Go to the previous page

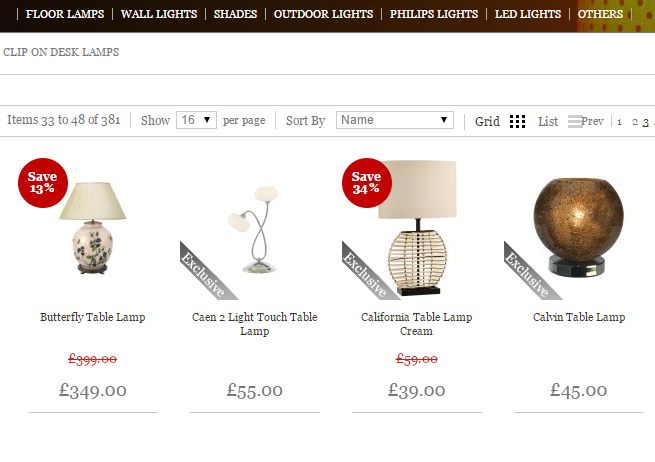[x=593, y=122]
